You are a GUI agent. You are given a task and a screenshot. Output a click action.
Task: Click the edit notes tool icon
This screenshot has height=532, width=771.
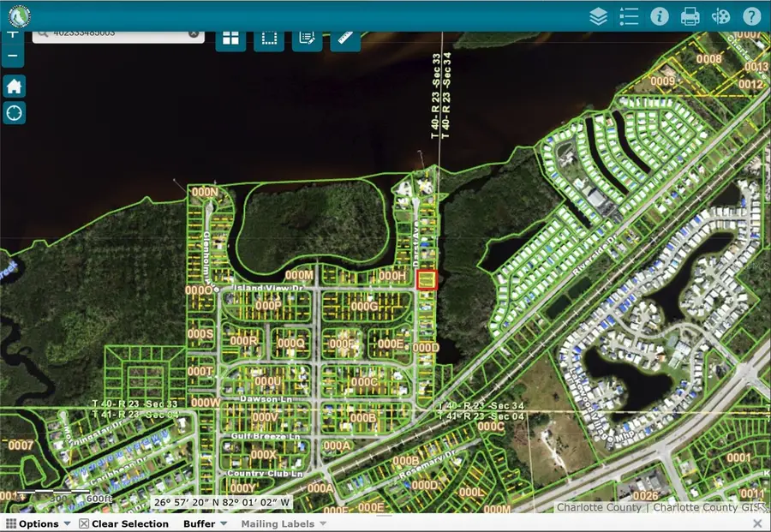click(x=306, y=37)
